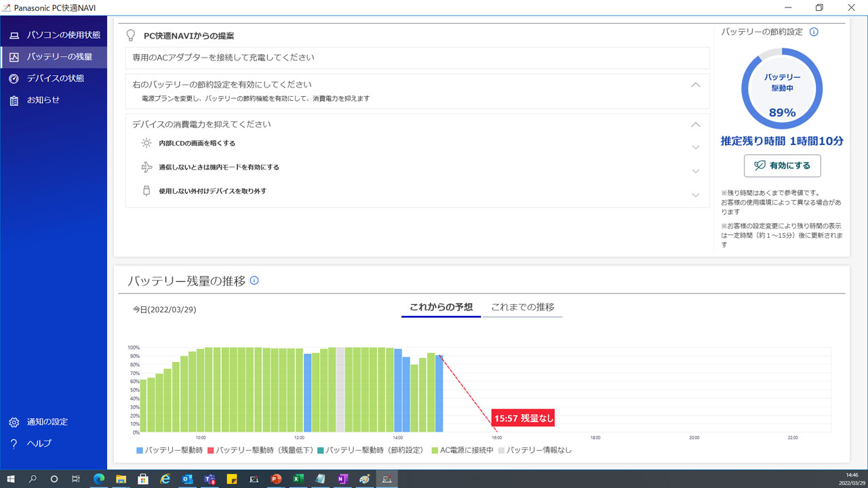Open デバイスの状態 using its gauge icon
The width and height of the screenshot is (868, 488).
coord(14,78)
